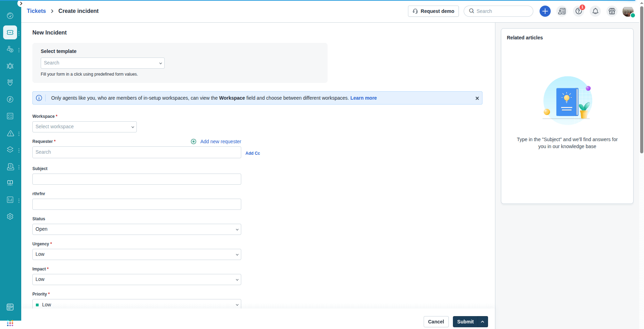Click the blue plus quick-create button
This screenshot has width=644, height=329.
click(545, 11)
